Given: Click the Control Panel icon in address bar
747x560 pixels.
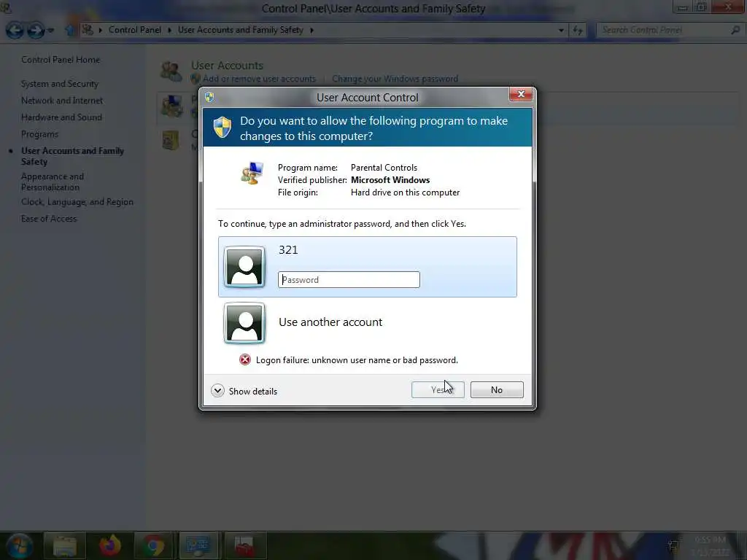Looking at the screenshot, I should tap(88, 30).
